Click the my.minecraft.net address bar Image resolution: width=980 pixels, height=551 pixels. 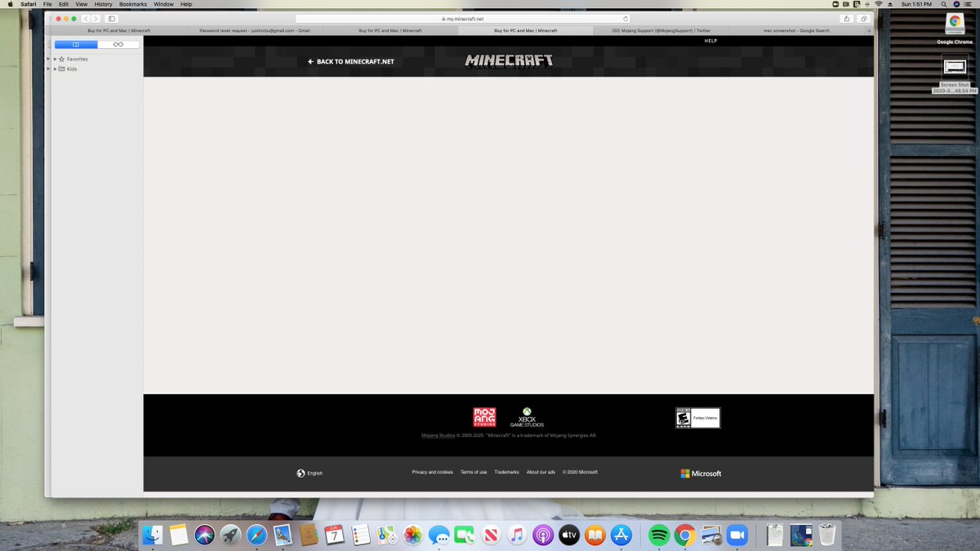click(463, 18)
